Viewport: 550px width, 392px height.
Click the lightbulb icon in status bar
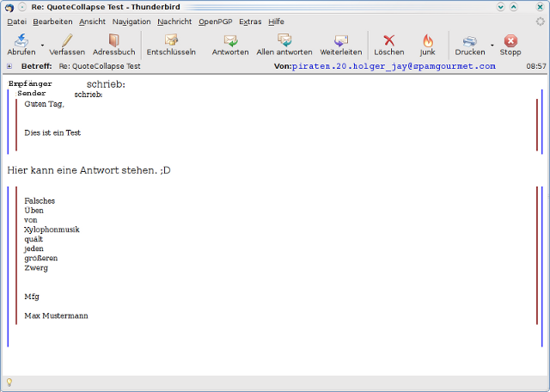(9, 382)
